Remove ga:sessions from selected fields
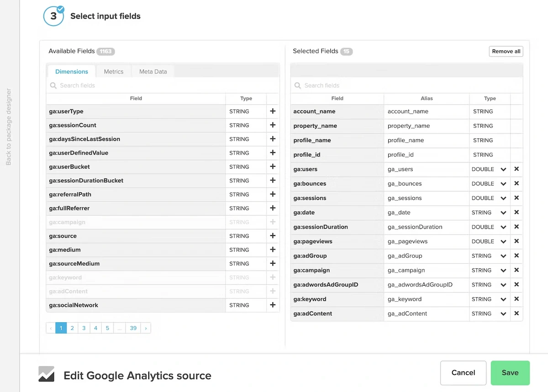 516,198
